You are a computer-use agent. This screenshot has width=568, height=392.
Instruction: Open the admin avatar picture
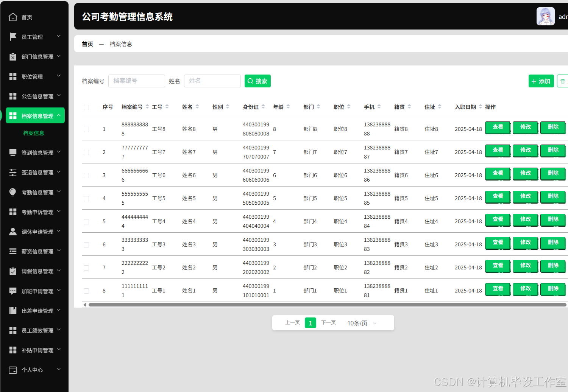[546, 16]
